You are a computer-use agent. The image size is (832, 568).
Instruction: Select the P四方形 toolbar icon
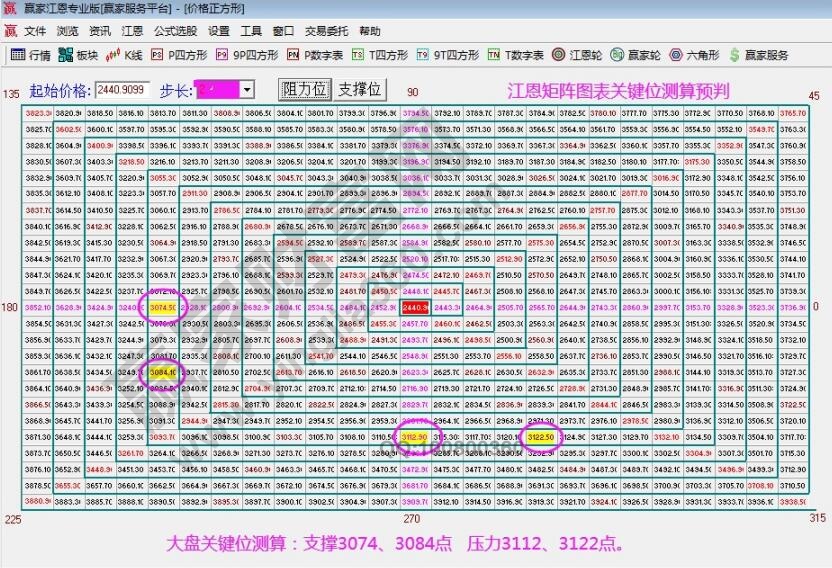pos(177,55)
